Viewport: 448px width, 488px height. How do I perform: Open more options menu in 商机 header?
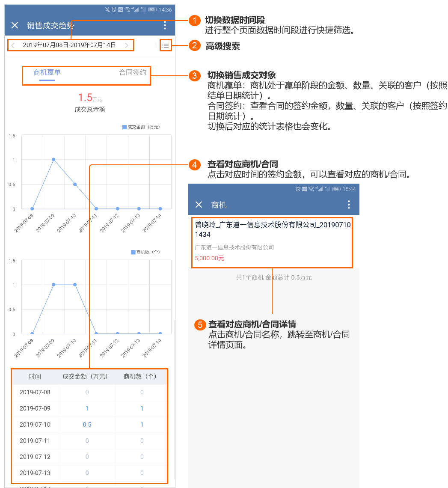pos(349,205)
